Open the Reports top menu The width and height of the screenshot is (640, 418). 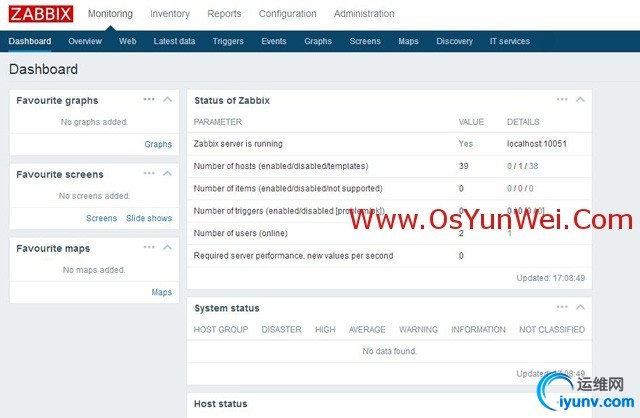[x=224, y=13]
